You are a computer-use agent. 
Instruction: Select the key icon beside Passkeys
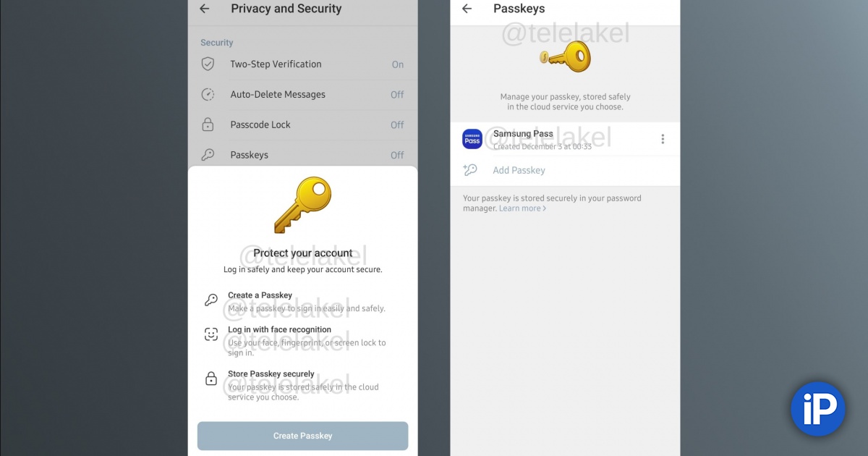208,154
